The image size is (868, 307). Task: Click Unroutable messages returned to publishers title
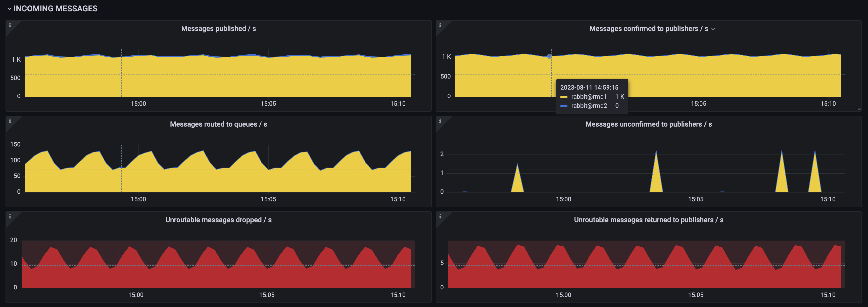coord(648,220)
